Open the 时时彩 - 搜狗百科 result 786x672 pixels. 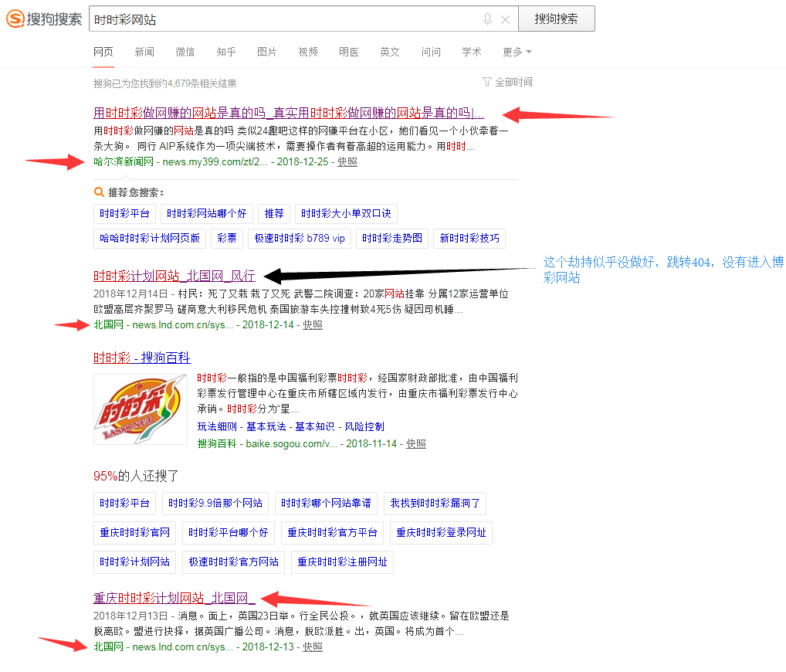tap(142, 358)
